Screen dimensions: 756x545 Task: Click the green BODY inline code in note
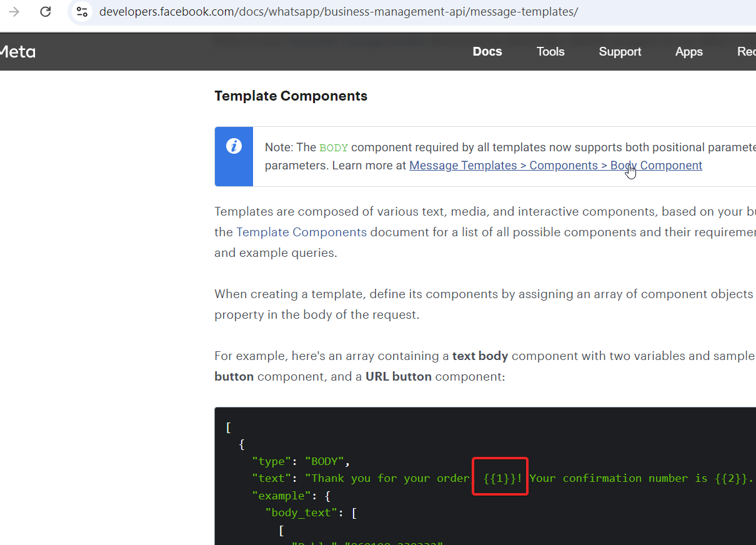334,148
